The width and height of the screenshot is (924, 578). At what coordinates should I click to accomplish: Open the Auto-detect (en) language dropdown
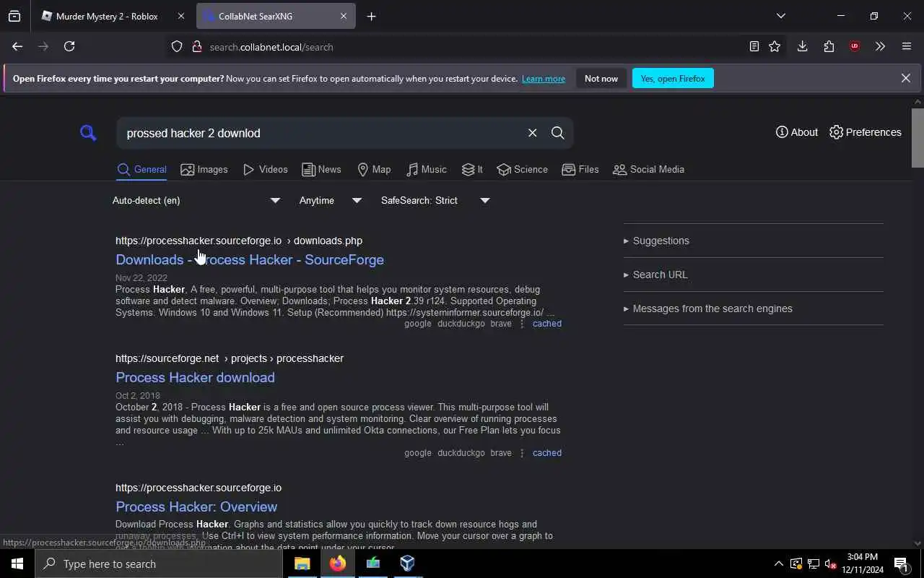pyautogui.click(x=196, y=200)
